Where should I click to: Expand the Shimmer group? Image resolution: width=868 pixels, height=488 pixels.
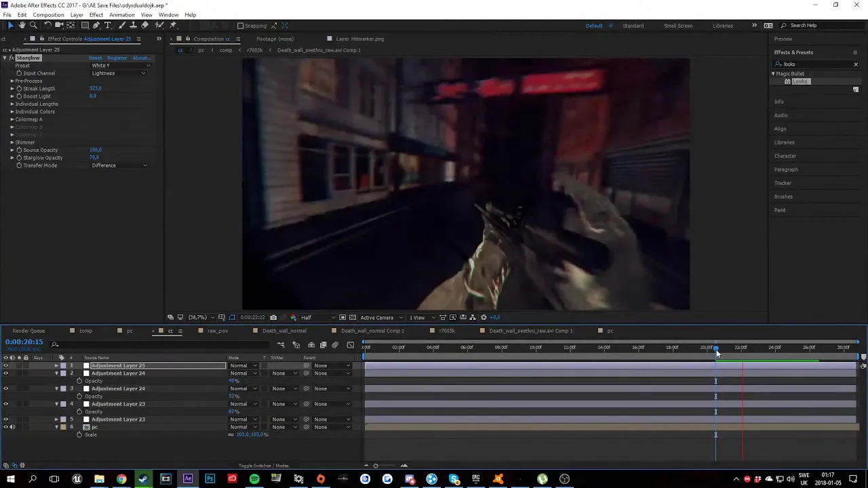click(12, 142)
